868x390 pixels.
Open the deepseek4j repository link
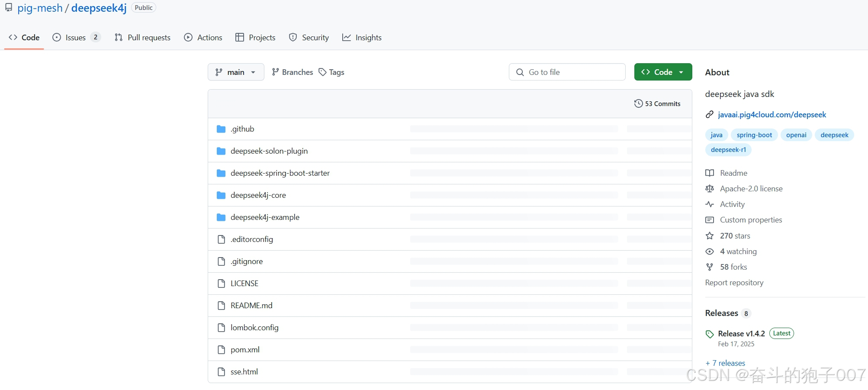tap(99, 8)
